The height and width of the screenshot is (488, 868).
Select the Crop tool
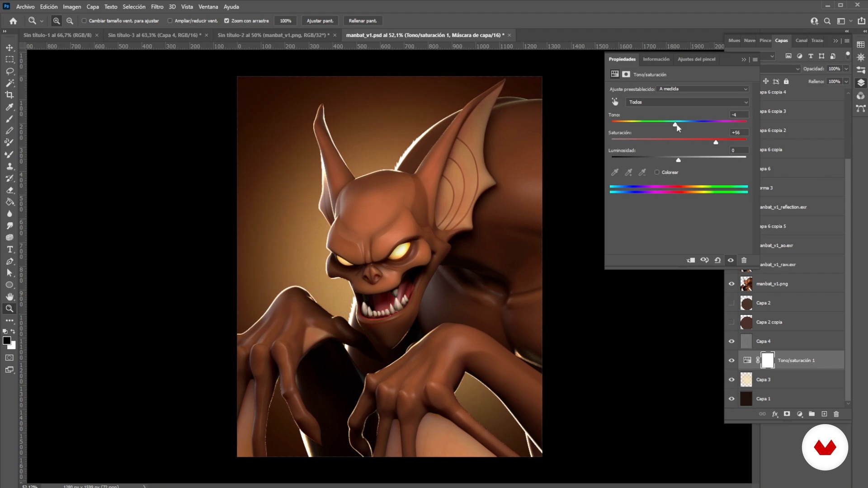pyautogui.click(x=9, y=95)
